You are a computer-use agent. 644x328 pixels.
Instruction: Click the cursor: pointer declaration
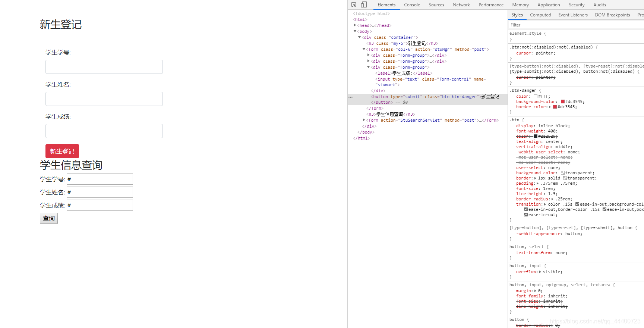tap(536, 53)
